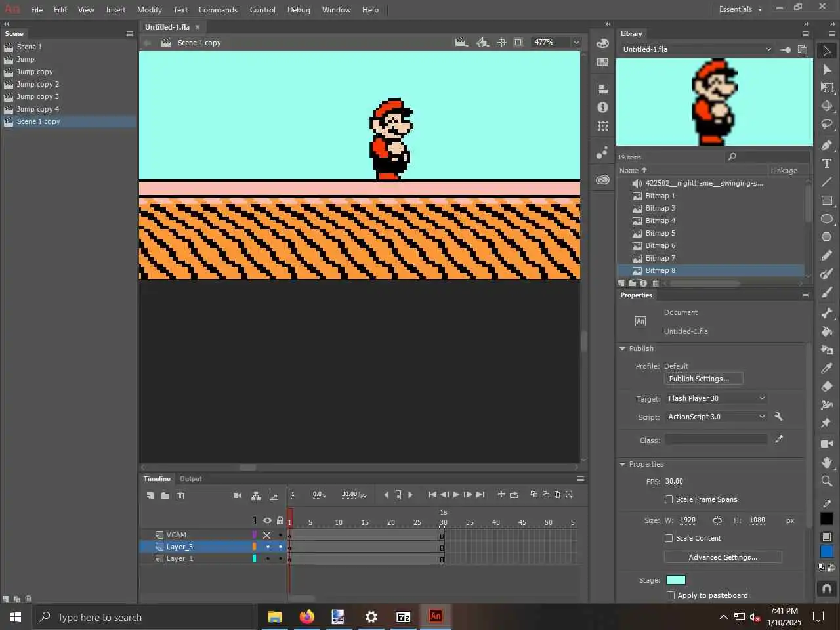Screen dimensions: 840x630
Task: Click the Delete layer trash icon in Timeline
Action: (x=181, y=495)
